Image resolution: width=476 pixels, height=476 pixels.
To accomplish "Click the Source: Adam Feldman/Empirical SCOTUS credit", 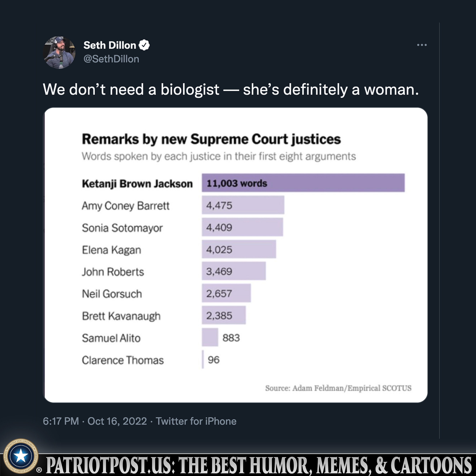I will click(x=338, y=388).
